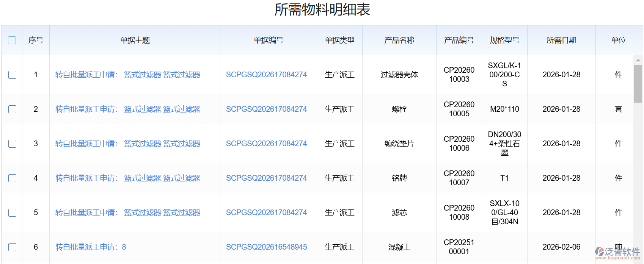Select product name cell 缠绕垫片
This screenshot has width=644, height=264.
point(399,144)
